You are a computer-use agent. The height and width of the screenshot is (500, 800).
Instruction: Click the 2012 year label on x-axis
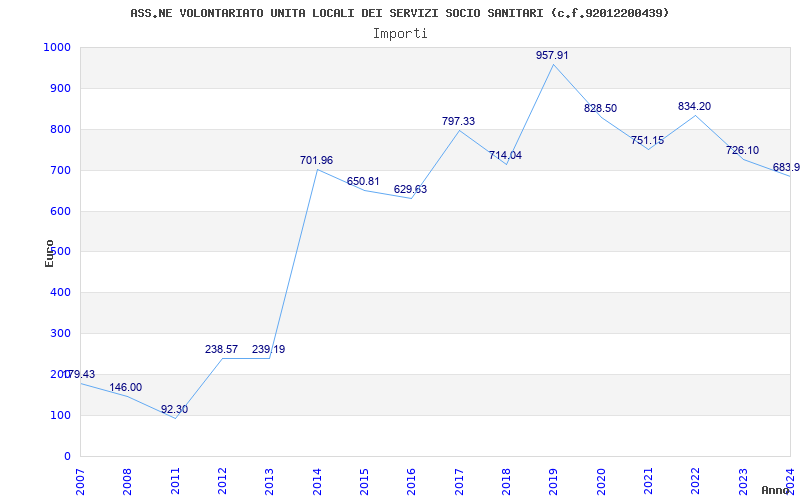point(222,482)
